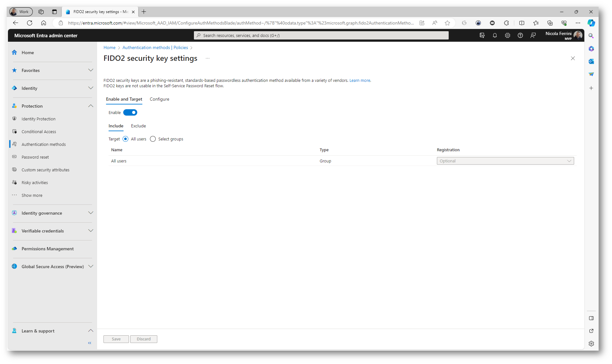Expand Verifiable credentials section
This screenshot has height=364, width=612.
91,231
